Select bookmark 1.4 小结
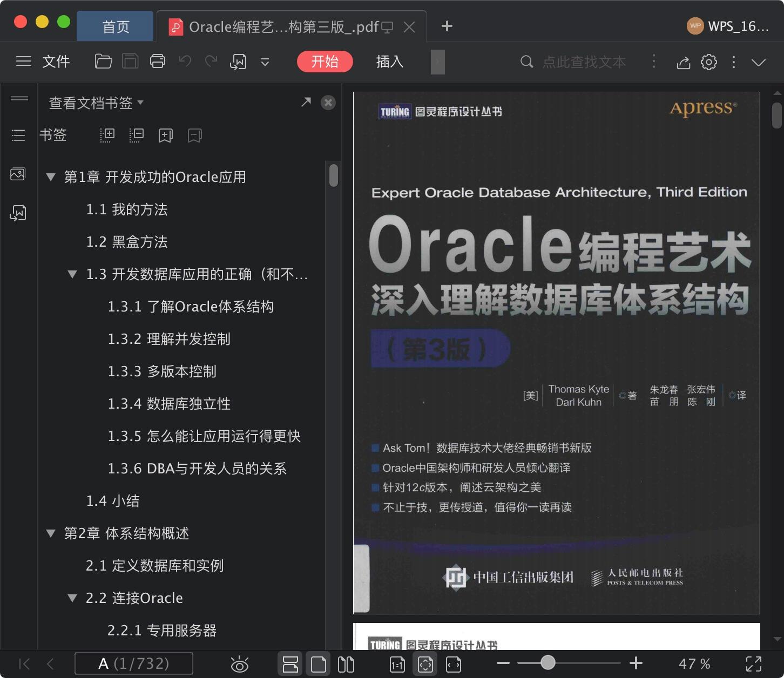This screenshot has width=784, height=678. [x=113, y=501]
